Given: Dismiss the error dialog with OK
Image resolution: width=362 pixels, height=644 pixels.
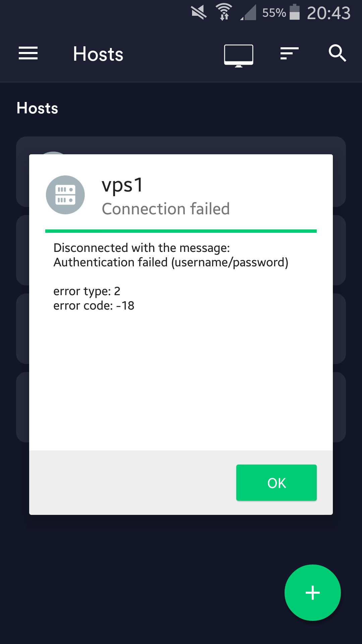Looking at the screenshot, I should click(x=277, y=483).
